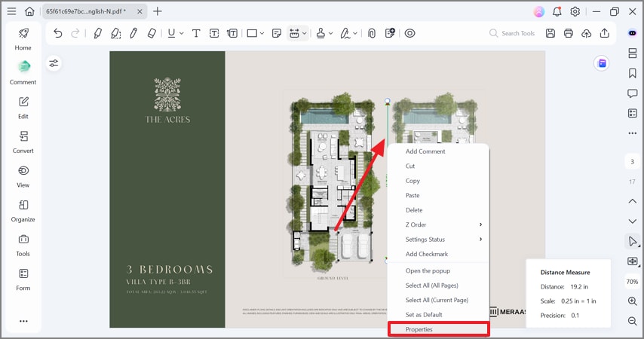The width and height of the screenshot is (644, 339).
Task: Select the text callout tool
Action: click(x=232, y=33)
